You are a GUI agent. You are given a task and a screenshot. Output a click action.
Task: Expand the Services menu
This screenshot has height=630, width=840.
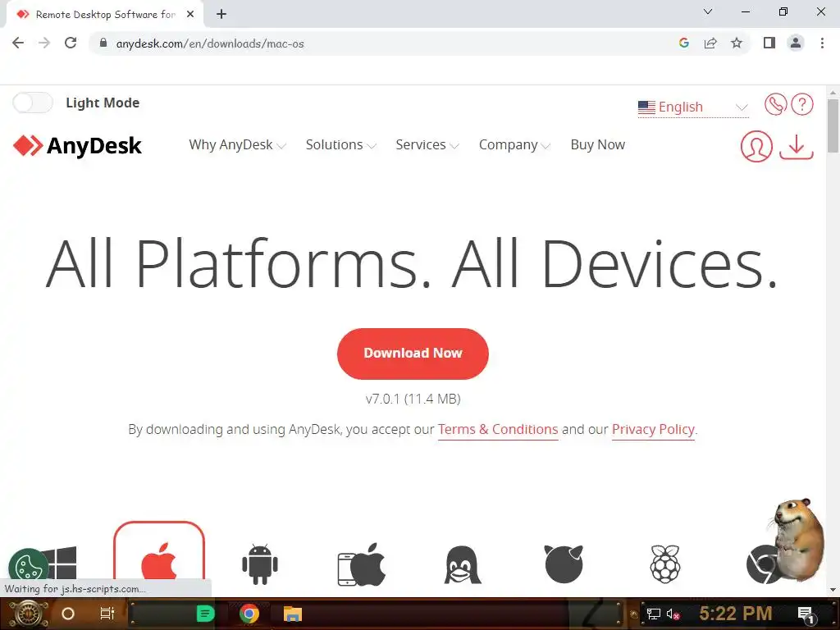coord(427,144)
